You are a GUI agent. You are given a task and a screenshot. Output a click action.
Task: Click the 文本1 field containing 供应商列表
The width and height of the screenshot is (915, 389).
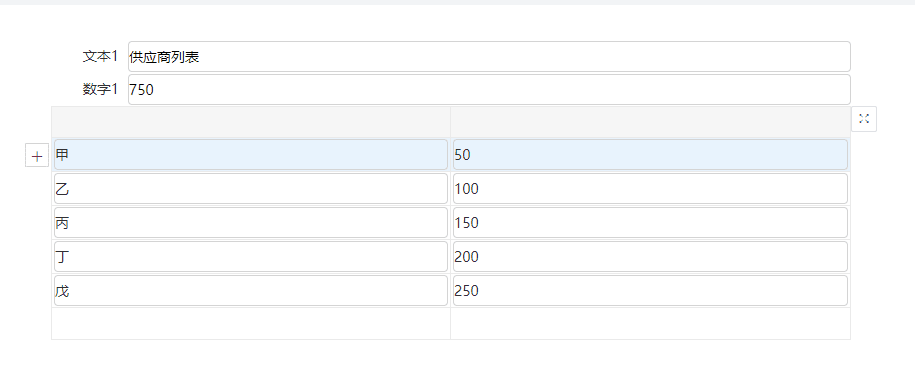489,57
